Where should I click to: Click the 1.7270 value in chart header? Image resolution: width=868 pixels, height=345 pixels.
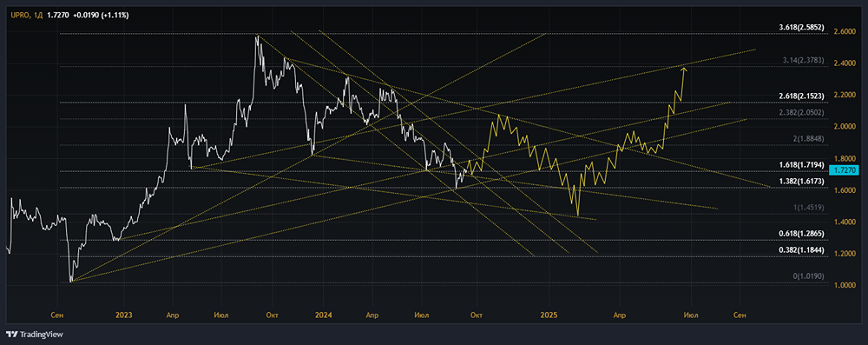58,15
